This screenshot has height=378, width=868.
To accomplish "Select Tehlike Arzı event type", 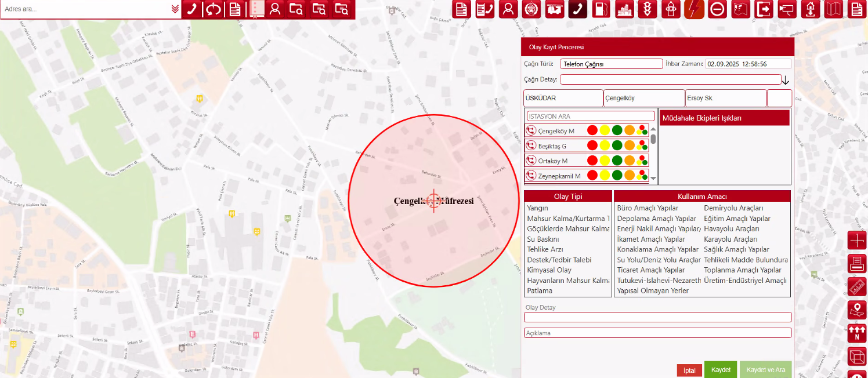I will (x=545, y=249).
